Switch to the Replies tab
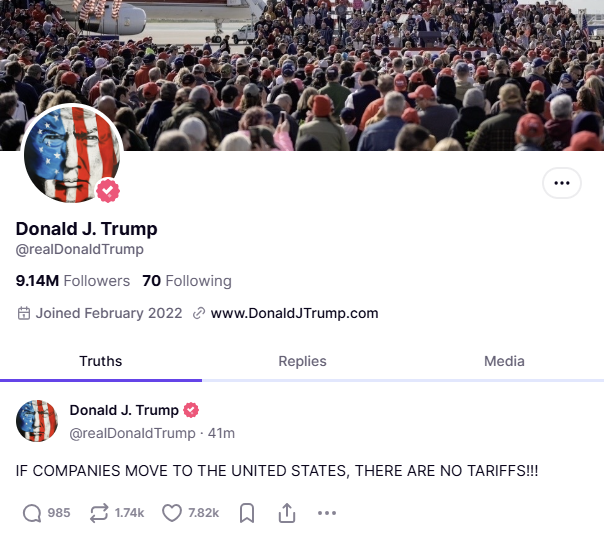604x541 pixels. pyautogui.click(x=302, y=361)
